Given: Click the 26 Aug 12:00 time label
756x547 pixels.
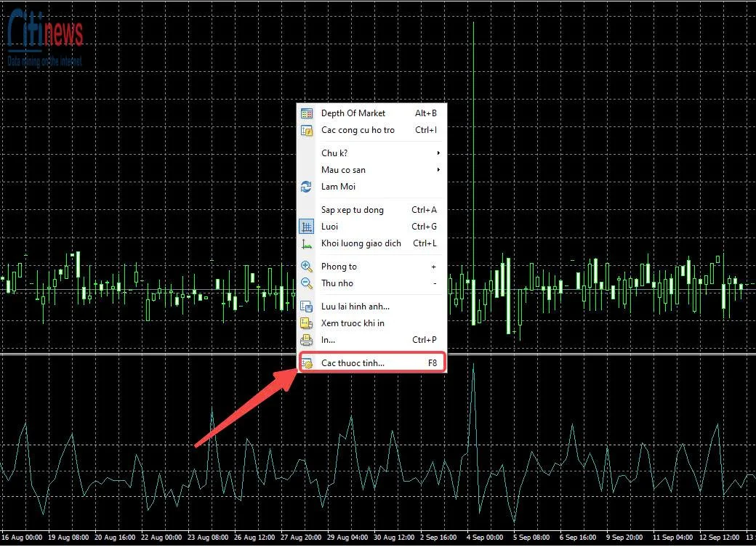Looking at the screenshot, I should [254, 538].
